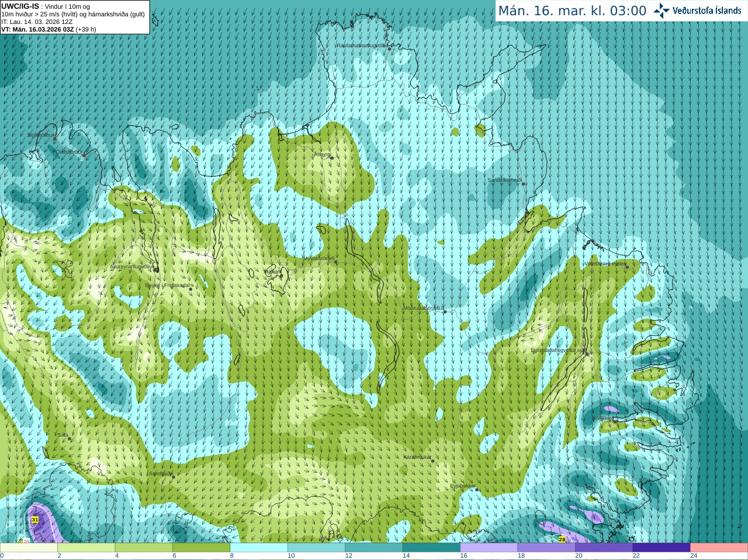Click the 0–2 m/s legend swatch
This screenshot has width=748, height=560.
point(29,548)
